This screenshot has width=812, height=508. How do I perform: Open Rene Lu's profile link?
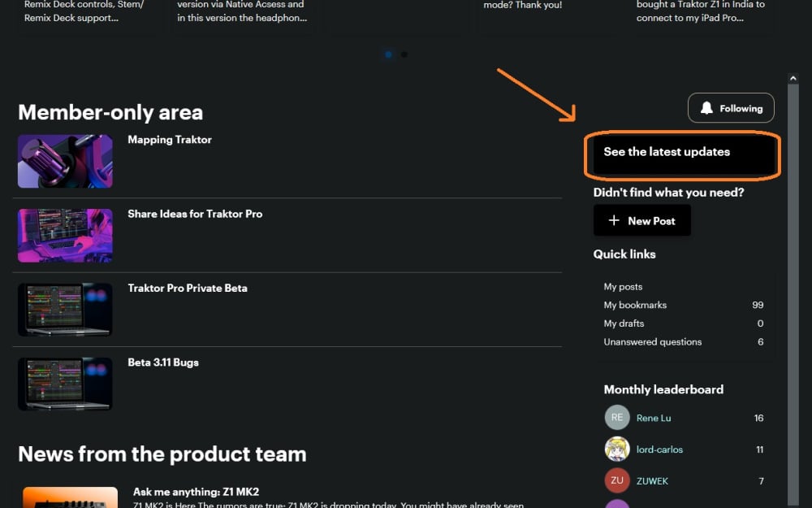tap(654, 418)
